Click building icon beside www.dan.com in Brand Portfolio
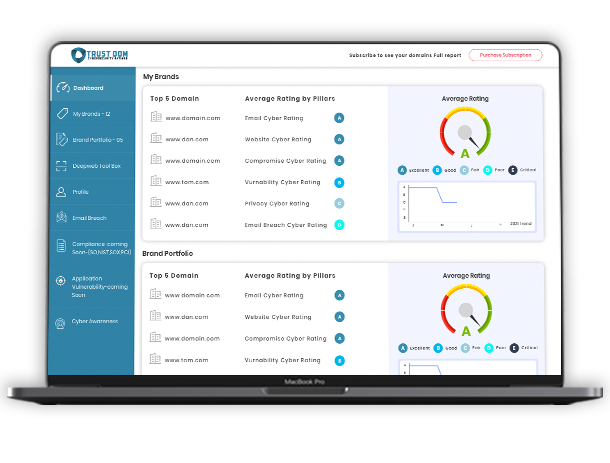 (156, 316)
